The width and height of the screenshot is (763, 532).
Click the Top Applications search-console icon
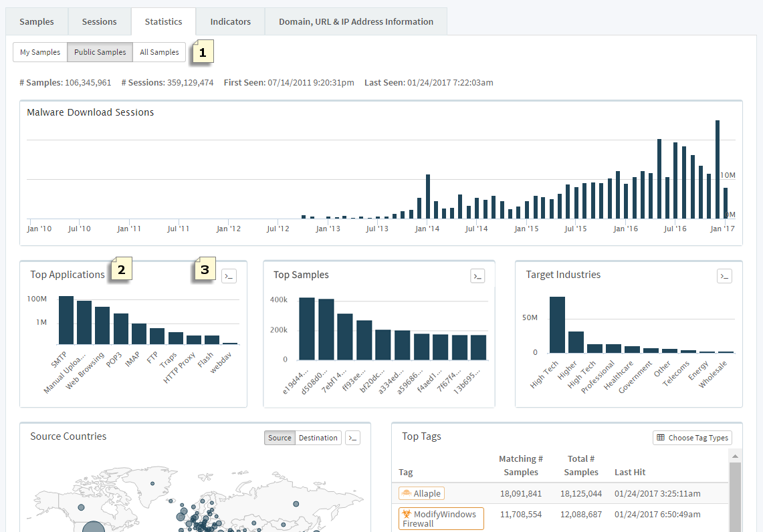(x=229, y=276)
